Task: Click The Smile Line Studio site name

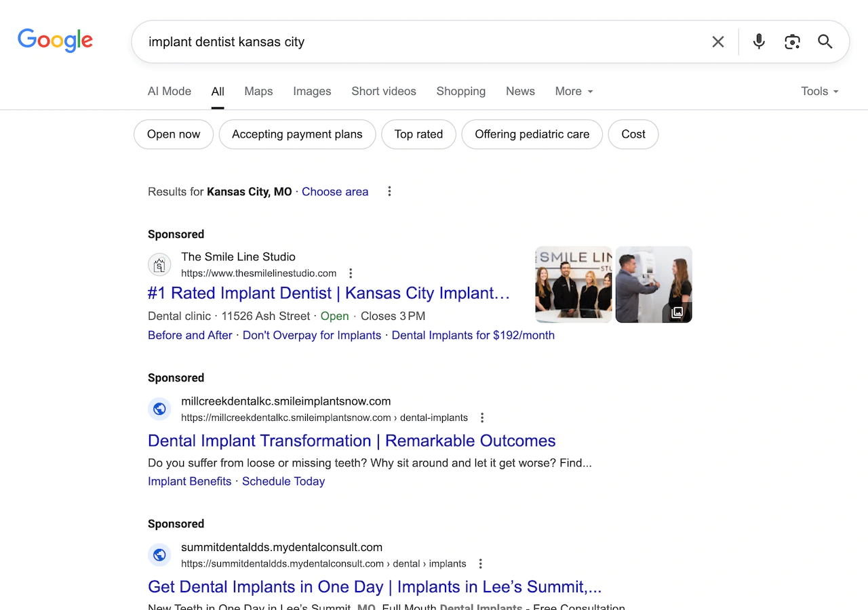Action: coord(238,257)
